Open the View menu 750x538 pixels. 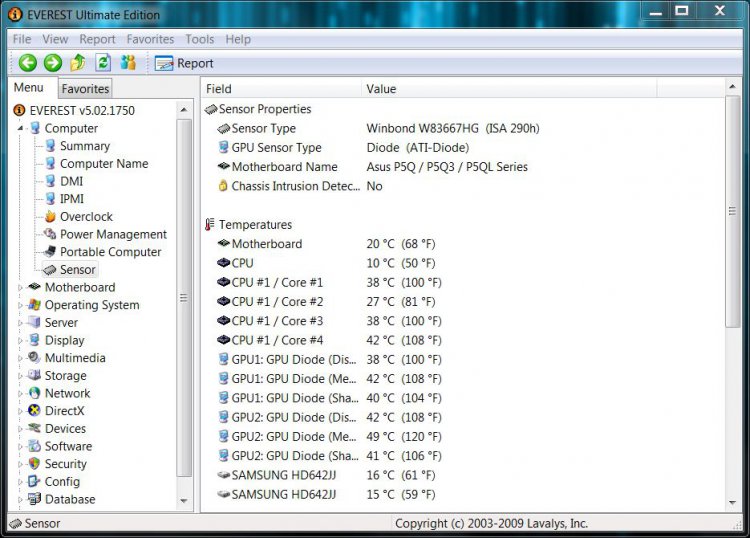click(x=55, y=39)
